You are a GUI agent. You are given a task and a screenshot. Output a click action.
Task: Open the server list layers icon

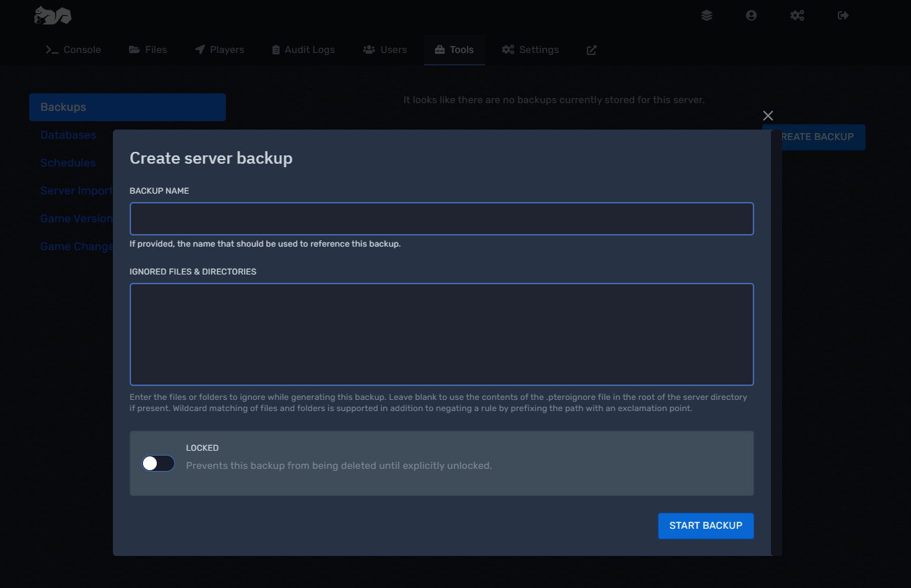[707, 15]
